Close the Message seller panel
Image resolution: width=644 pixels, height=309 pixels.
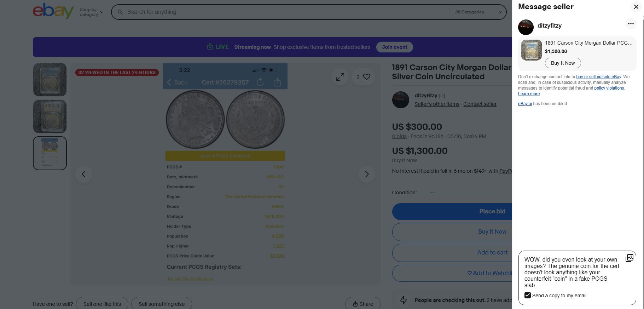pyautogui.click(x=636, y=7)
